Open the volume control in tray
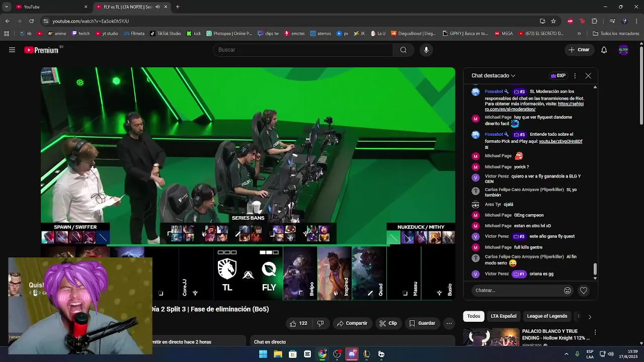The image size is (644, 362). click(611, 354)
